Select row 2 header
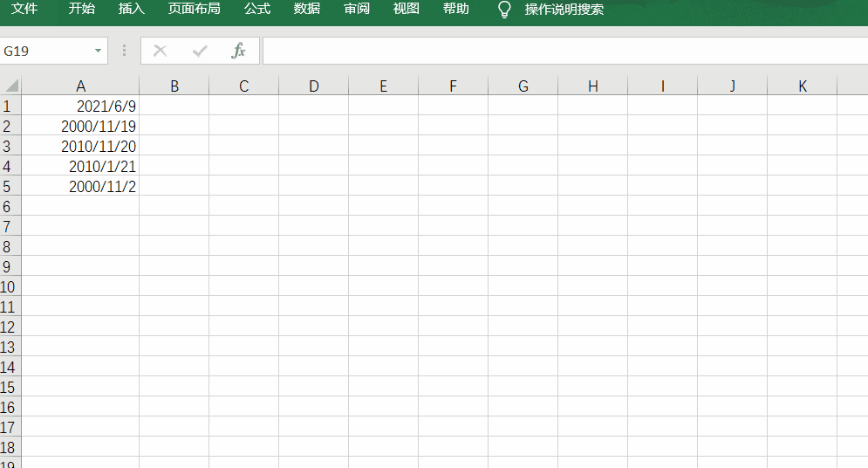This screenshot has height=468, width=868. point(10,126)
